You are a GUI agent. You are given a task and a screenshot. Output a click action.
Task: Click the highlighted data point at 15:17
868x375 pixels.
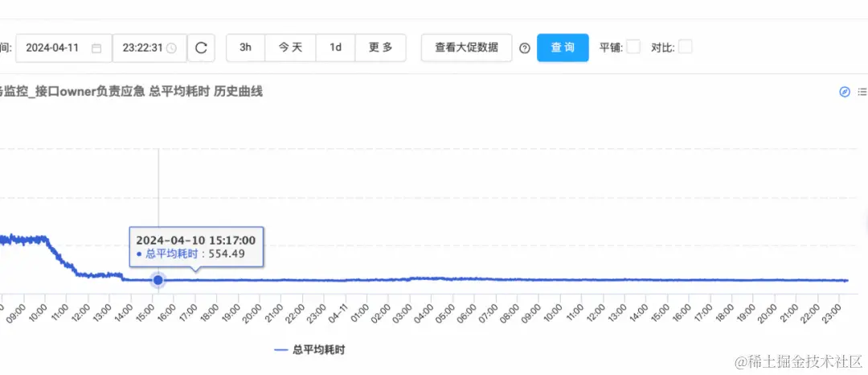point(158,280)
